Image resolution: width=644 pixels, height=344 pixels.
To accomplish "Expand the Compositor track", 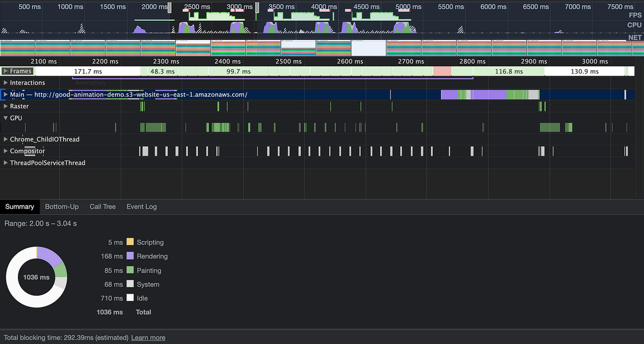I will (6, 151).
